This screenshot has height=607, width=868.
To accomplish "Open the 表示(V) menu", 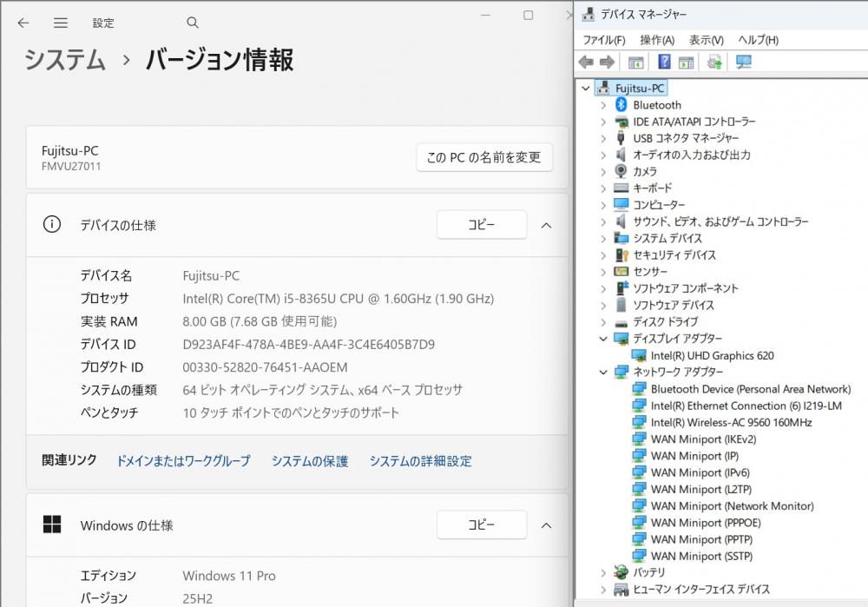I will 706,40.
